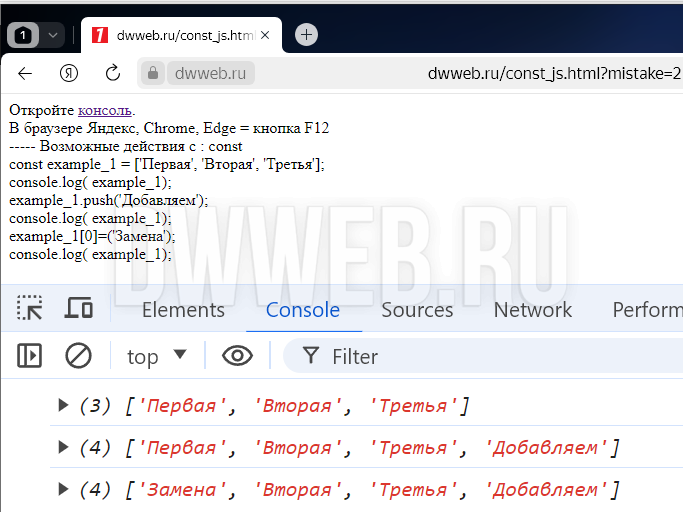
Task: Switch to the Network tab
Action: [533, 310]
